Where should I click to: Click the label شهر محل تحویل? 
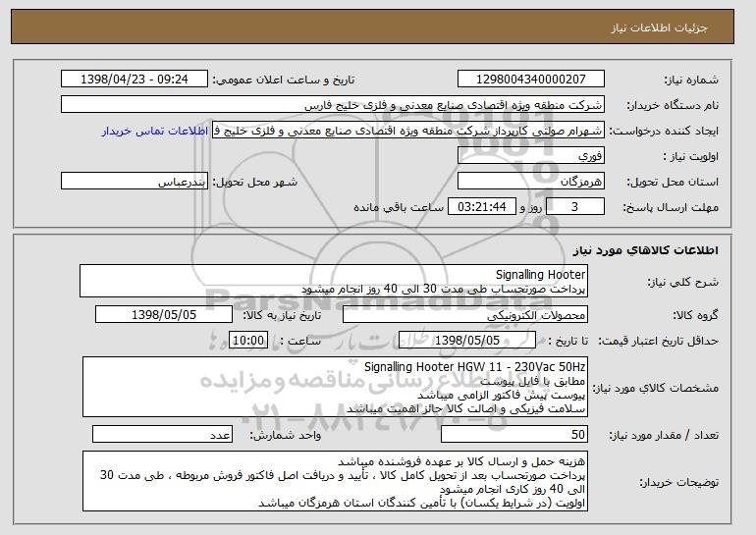(x=255, y=183)
